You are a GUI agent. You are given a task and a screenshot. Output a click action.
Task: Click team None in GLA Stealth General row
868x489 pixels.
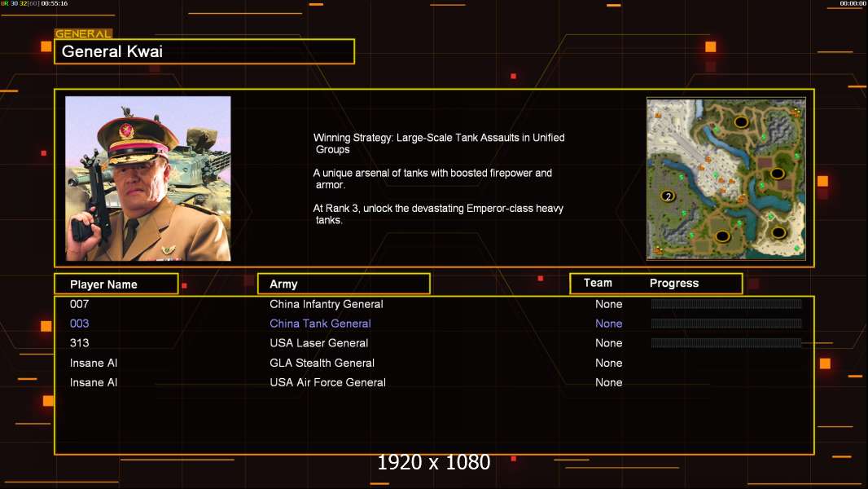(x=608, y=363)
